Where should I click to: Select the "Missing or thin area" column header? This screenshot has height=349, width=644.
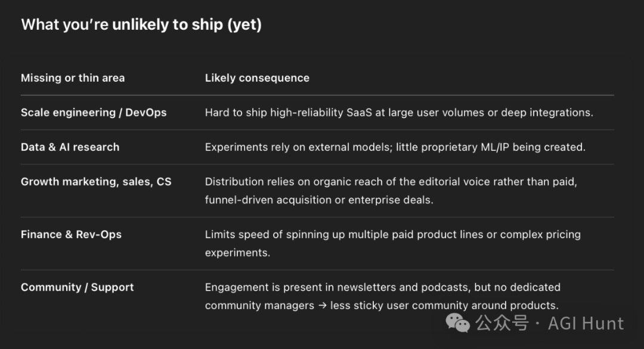(73, 78)
